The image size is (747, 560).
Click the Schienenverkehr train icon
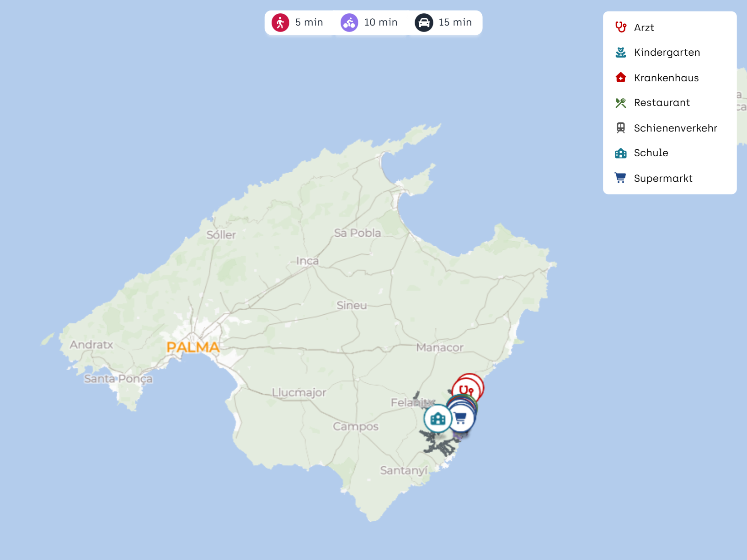(620, 128)
